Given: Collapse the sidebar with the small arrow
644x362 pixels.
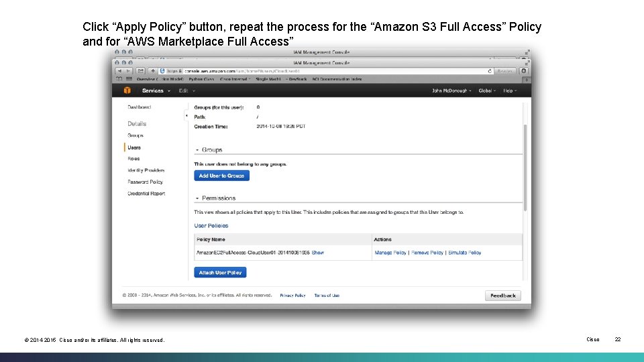Looking at the screenshot, I should [x=186, y=116].
